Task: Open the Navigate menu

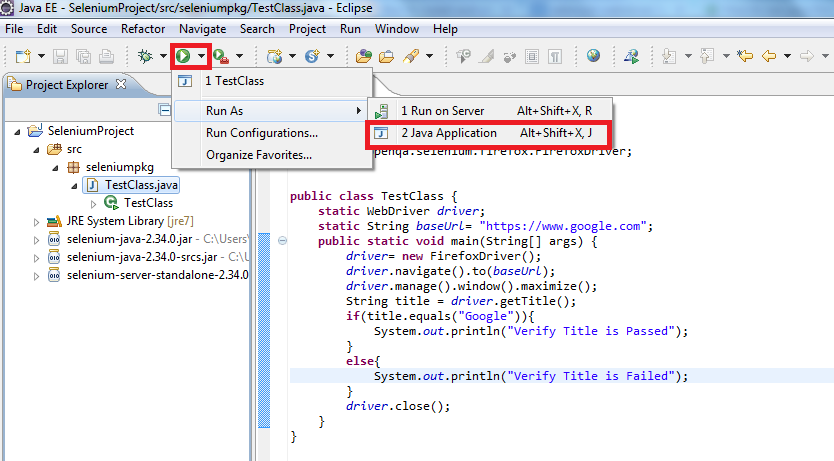Action: [202, 29]
